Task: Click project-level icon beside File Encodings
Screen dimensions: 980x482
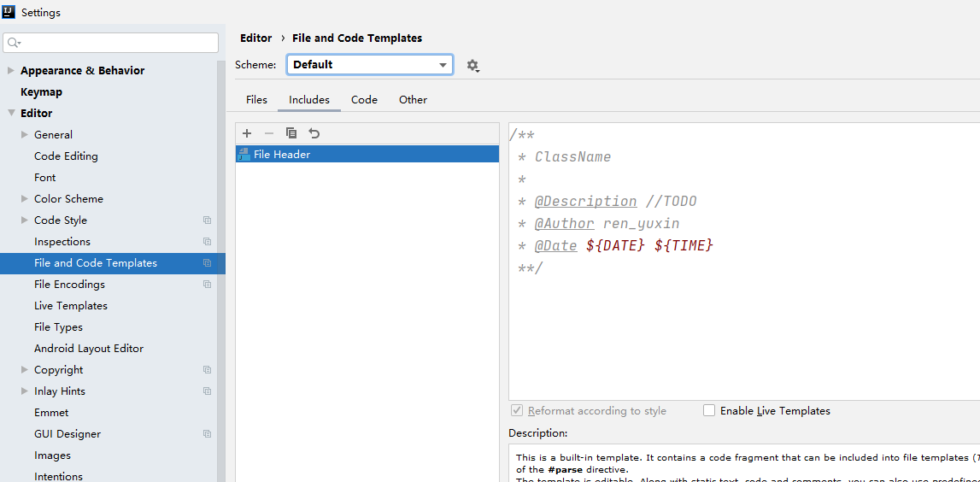Action: 207,285
